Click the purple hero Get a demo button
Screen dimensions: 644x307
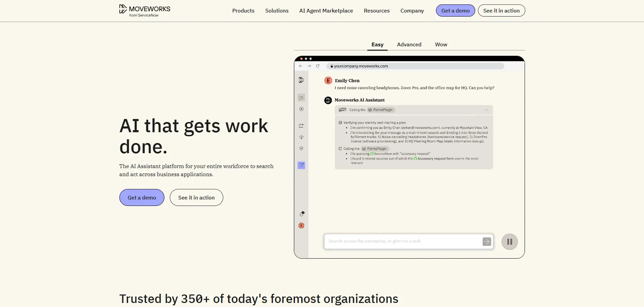(142, 198)
